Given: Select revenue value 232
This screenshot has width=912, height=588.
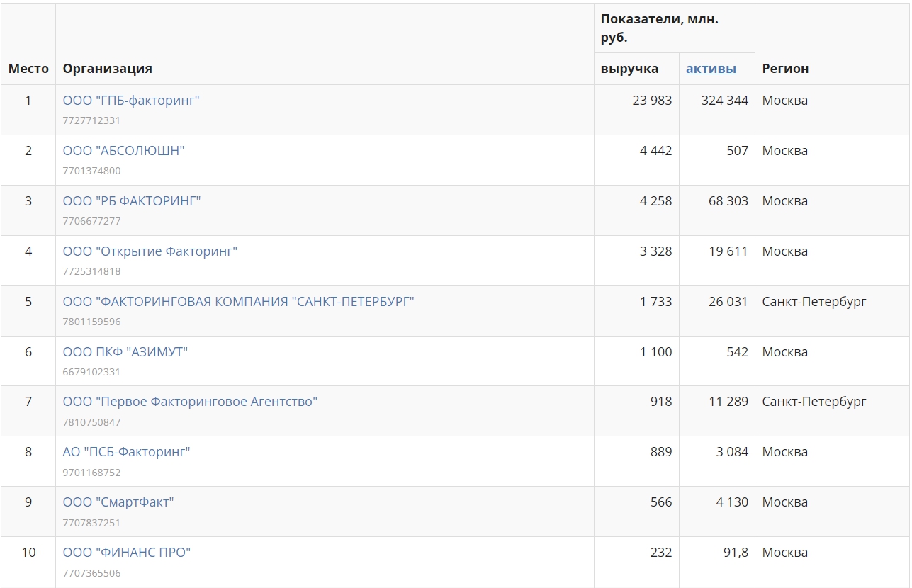Looking at the screenshot, I should [661, 553].
